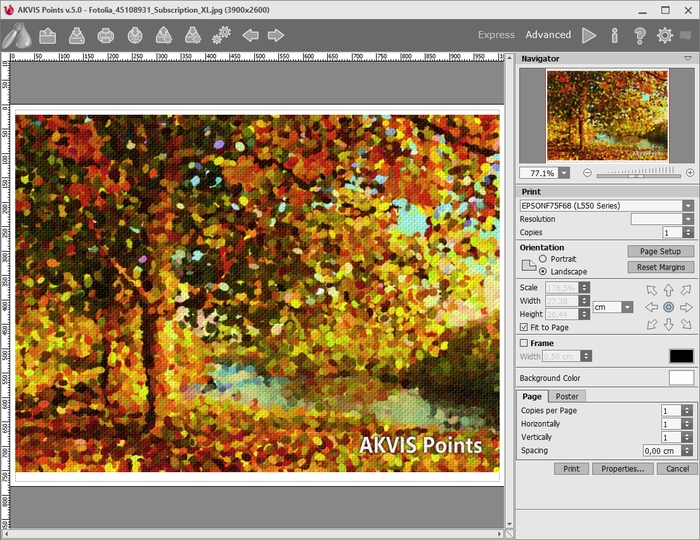
Task: Move image left with the left position arrow
Action: point(652,307)
